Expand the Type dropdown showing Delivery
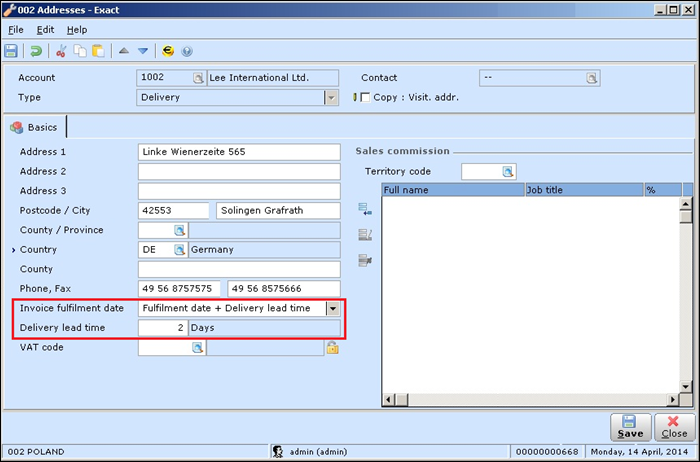700x462 pixels. pos(331,98)
